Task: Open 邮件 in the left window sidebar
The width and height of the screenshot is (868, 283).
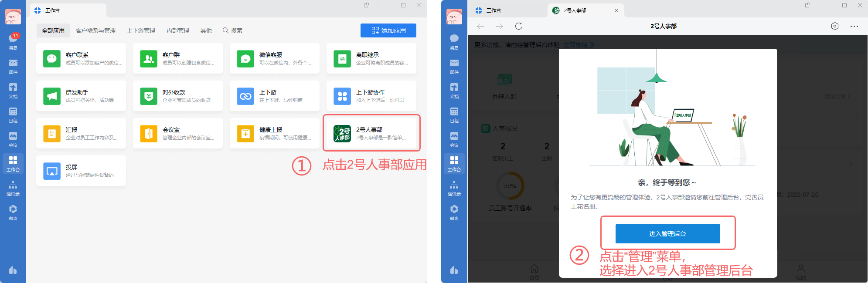Action: point(13,66)
